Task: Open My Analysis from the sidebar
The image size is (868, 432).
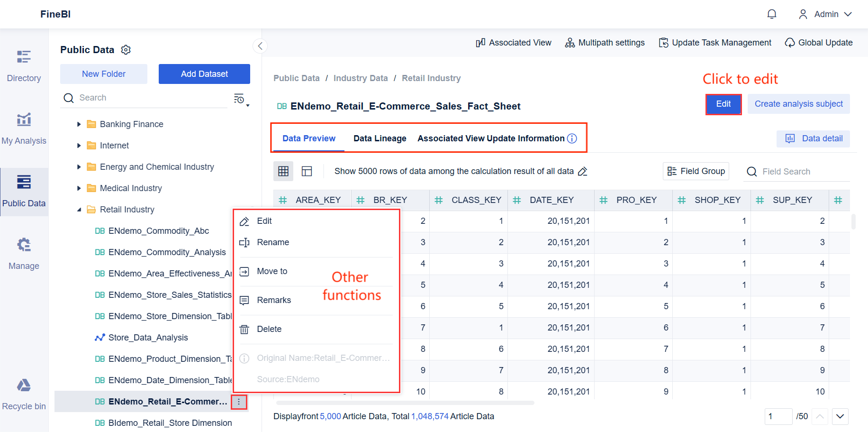Action: point(24,127)
